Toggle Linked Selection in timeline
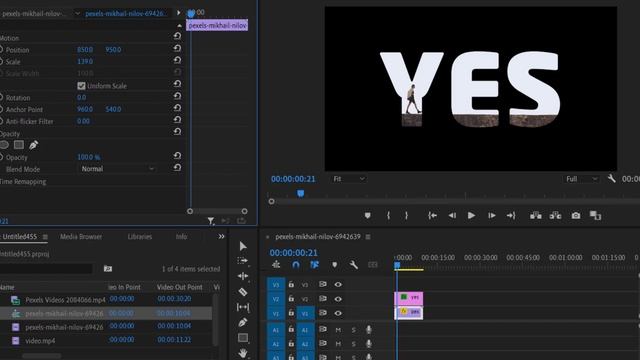Screen dimensions: 640x360 click(x=314, y=264)
